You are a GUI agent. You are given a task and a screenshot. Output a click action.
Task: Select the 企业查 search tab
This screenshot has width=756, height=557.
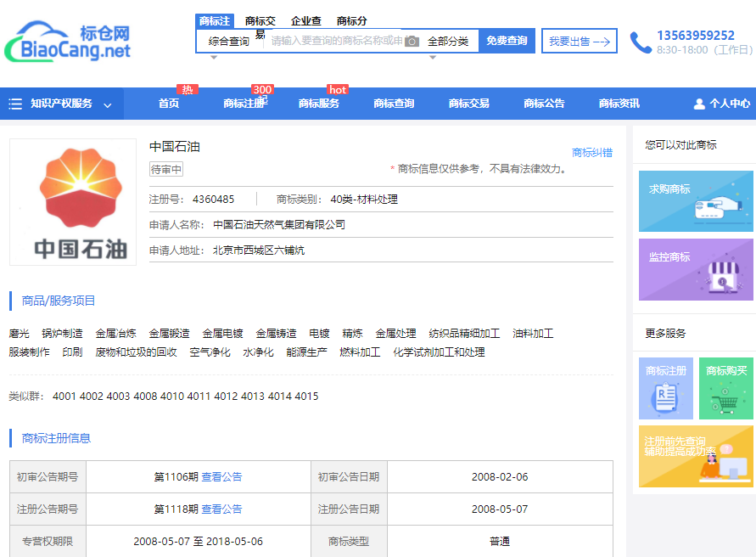point(306,20)
